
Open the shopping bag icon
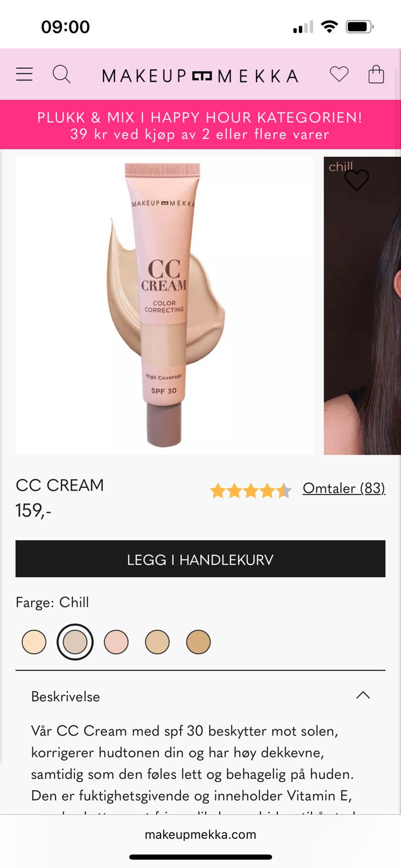pos(376,74)
